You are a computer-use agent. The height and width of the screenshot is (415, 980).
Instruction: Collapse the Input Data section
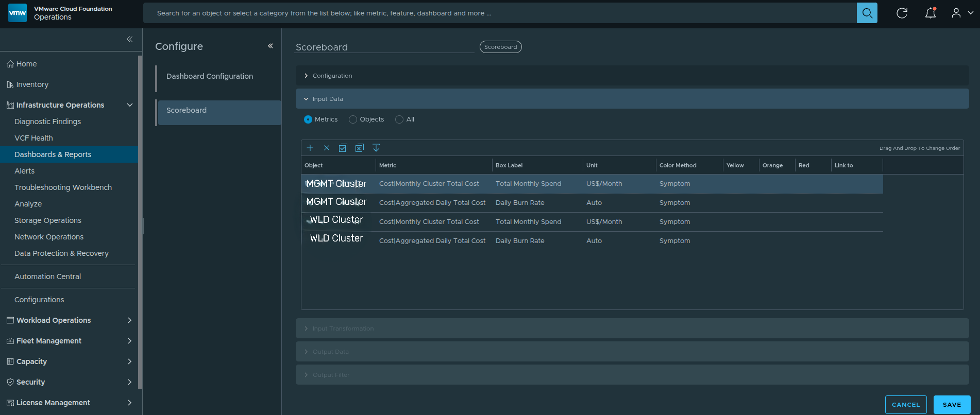coord(328,99)
